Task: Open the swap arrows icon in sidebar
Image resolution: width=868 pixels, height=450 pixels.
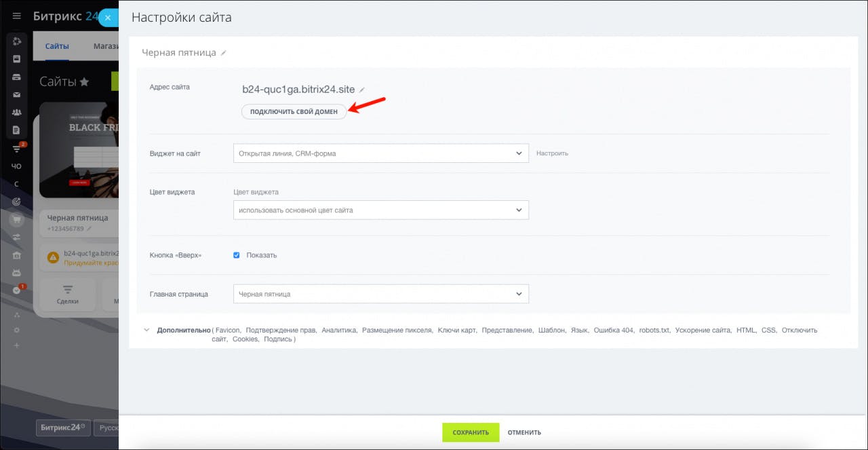Action: (17, 238)
